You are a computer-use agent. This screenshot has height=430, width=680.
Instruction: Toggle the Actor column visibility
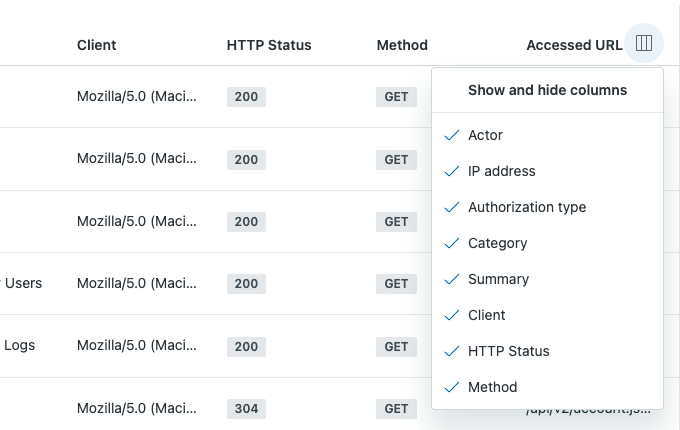point(485,135)
